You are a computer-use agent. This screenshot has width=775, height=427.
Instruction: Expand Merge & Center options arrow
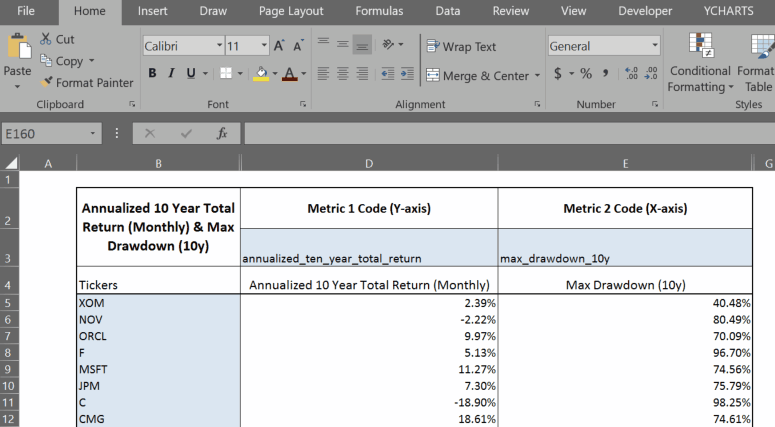pos(537,76)
